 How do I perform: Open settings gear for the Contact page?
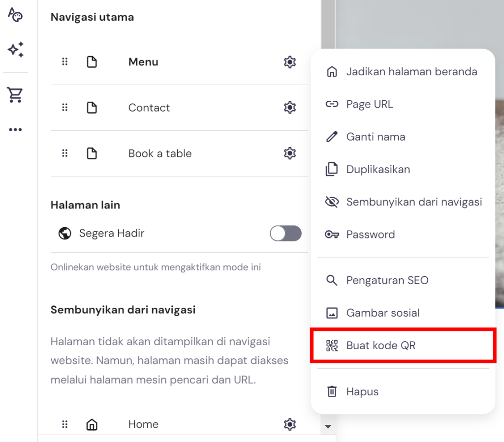[x=290, y=107]
